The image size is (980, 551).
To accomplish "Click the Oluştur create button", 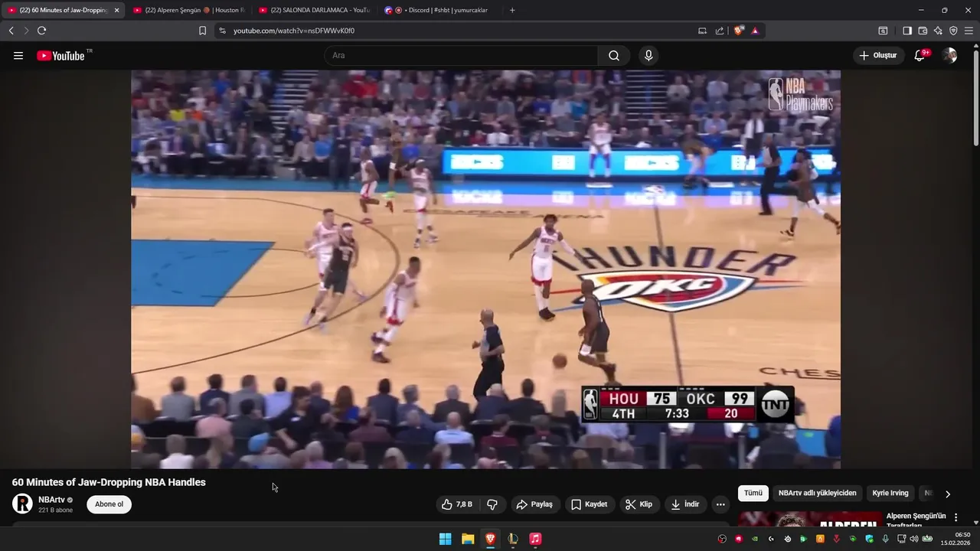I will tap(878, 56).
